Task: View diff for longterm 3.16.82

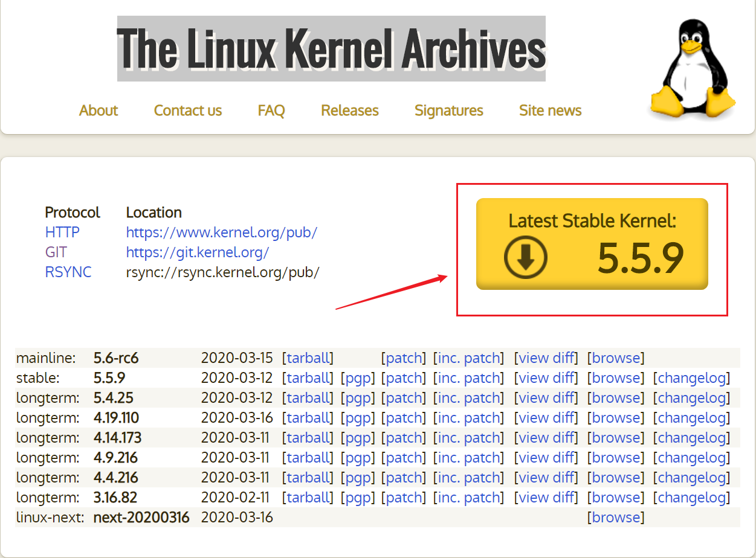Action: click(546, 498)
